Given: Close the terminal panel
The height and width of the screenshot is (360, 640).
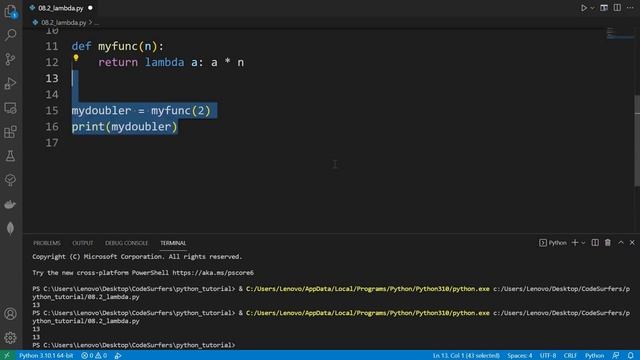Looking at the screenshot, I should pos(632,242).
